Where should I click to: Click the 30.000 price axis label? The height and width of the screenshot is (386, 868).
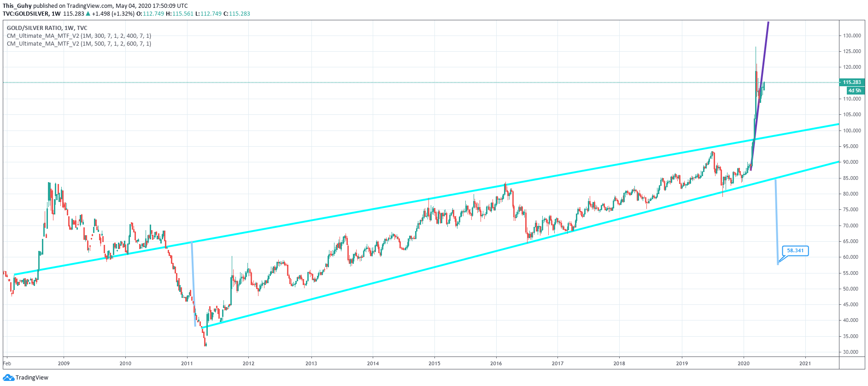pos(852,352)
